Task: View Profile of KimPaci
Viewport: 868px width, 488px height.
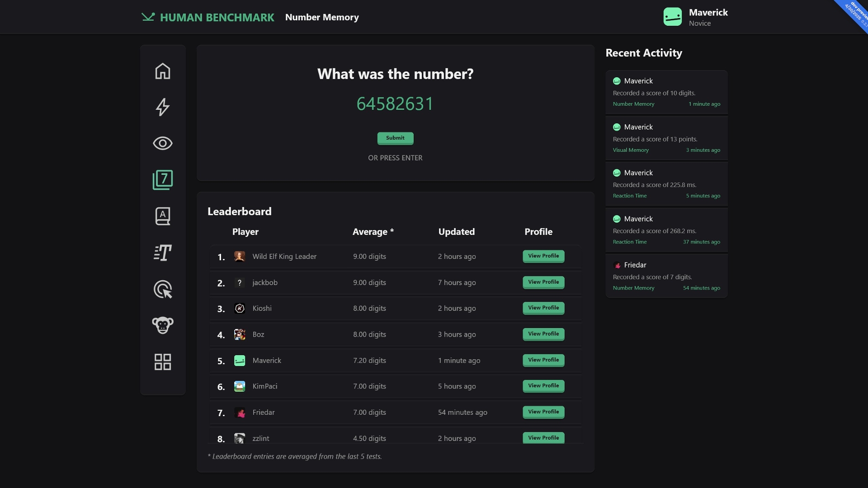Action: click(543, 386)
